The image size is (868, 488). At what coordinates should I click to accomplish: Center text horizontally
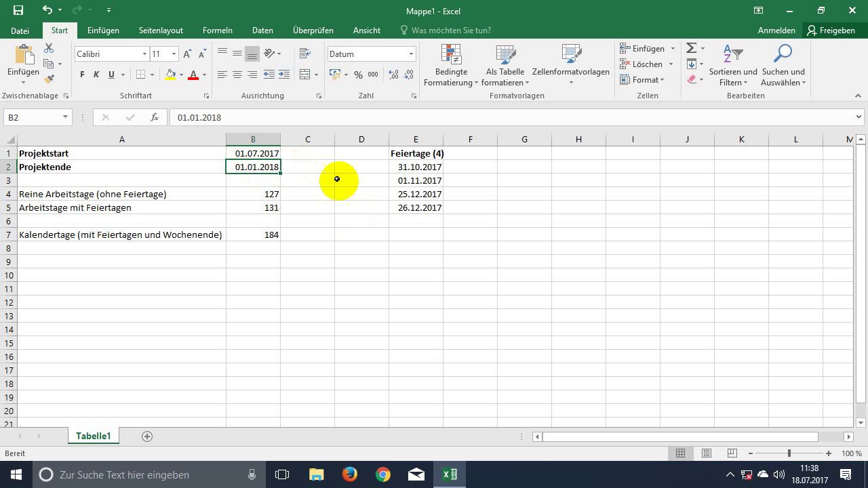click(x=237, y=75)
